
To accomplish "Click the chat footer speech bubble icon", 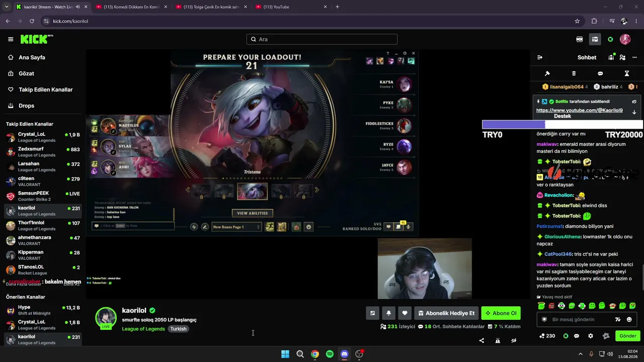I will pos(577,336).
